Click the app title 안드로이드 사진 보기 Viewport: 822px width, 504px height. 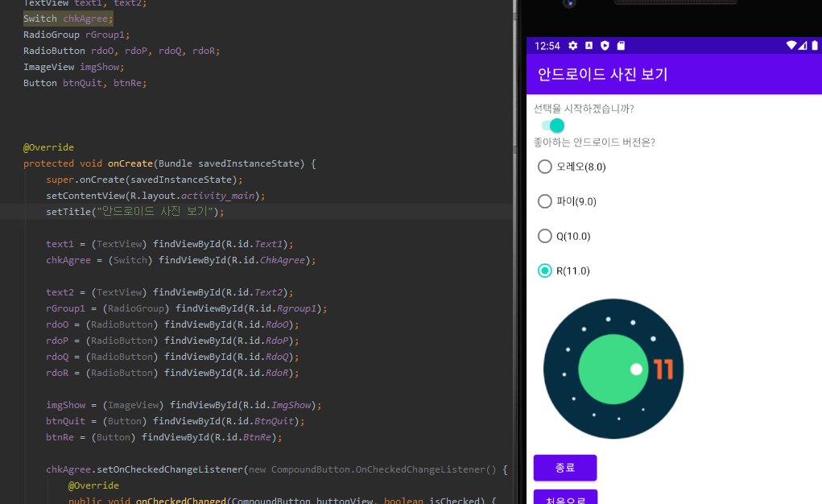click(603, 74)
